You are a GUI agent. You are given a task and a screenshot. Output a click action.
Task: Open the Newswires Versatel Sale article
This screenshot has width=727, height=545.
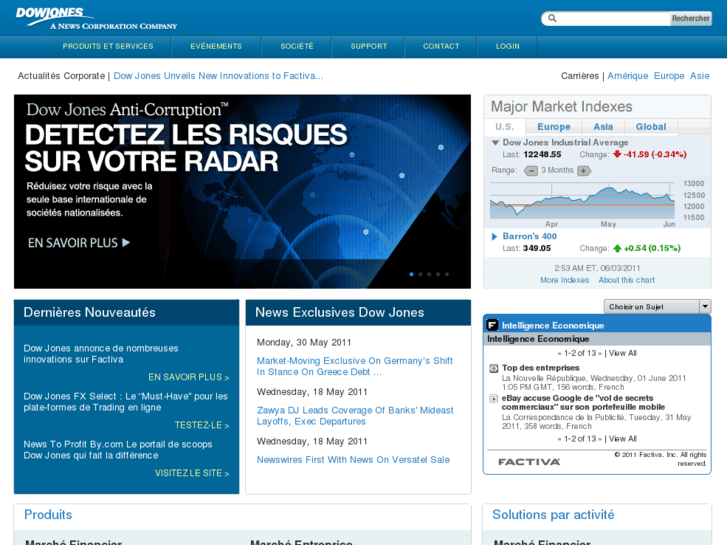pyautogui.click(x=353, y=460)
